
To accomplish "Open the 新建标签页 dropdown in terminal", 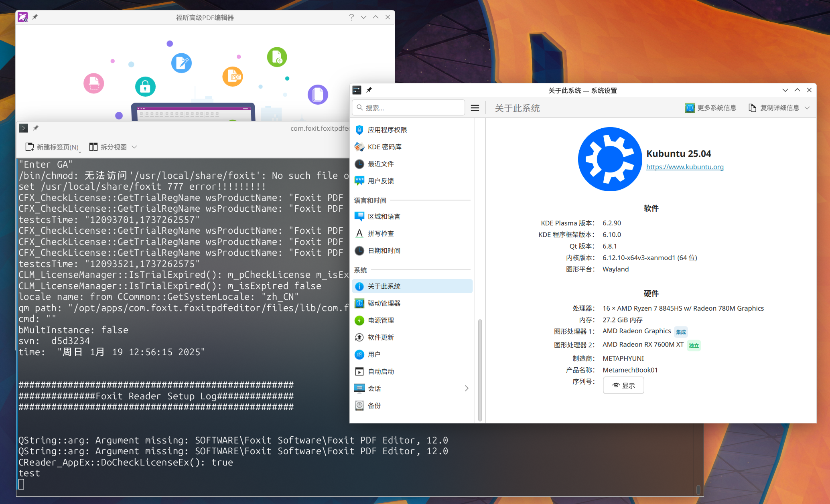I will click(x=80, y=152).
